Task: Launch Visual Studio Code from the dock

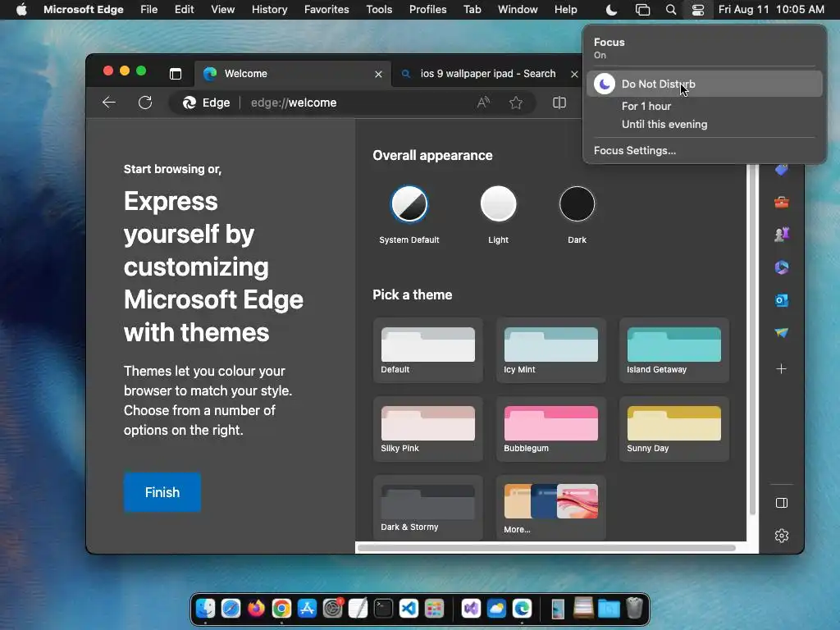Action: 409,609
